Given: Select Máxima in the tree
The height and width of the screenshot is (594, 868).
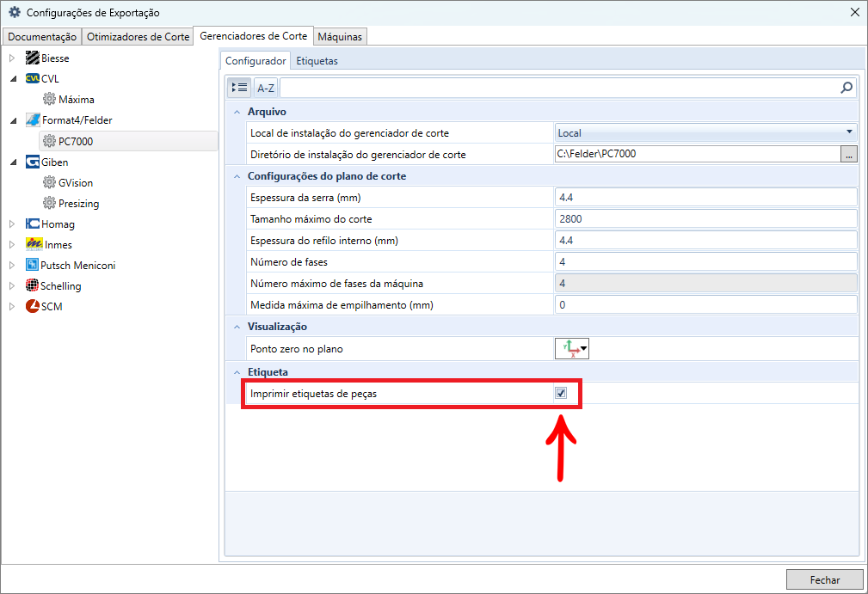Looking at the screenshot, I should 77,100.
